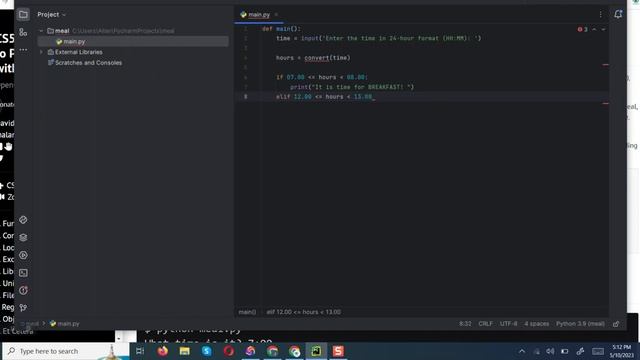Viewport: 640px width, 360px height.
Task: Click main() in the editor breadcrumb
Action: [247, 312]
